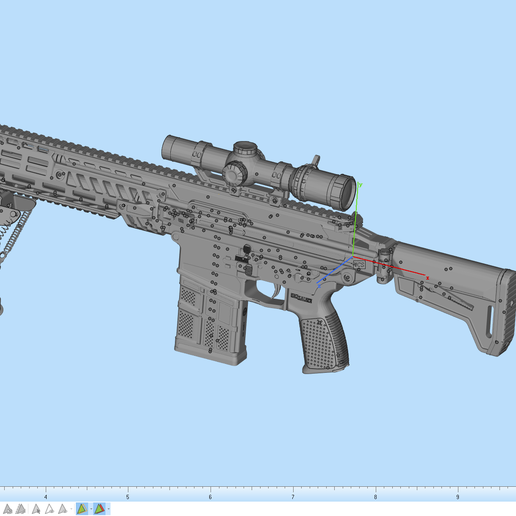Click ruler mark "8"
Viewport: 516px width, 516px height.
pos(375,497)
